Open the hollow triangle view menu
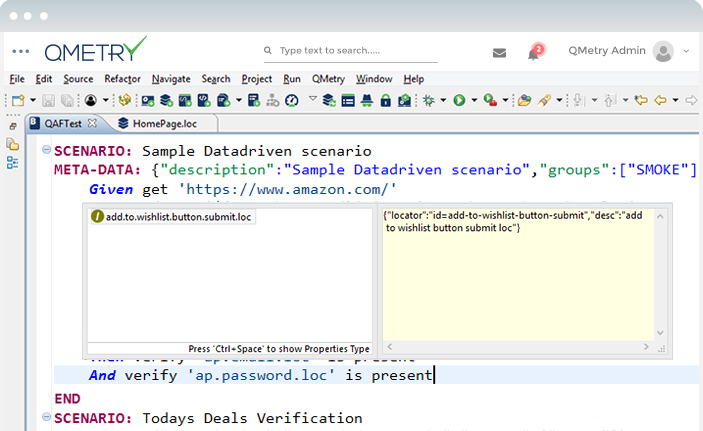Image resolution: width=703 pixels, height=431 pixels. tap(313, 99)
